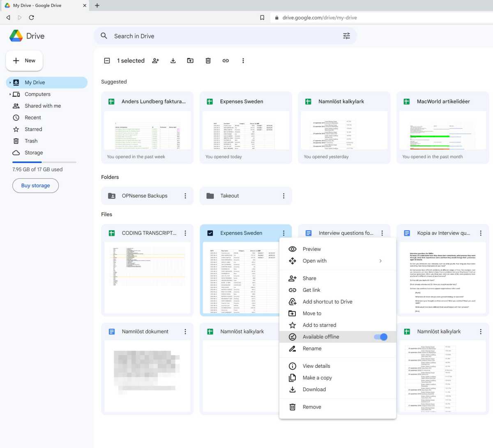This screenshot has width=493, height=448.
Task: Click '7.95 GB of 17 GB used' text
Action: pos(37,170)
